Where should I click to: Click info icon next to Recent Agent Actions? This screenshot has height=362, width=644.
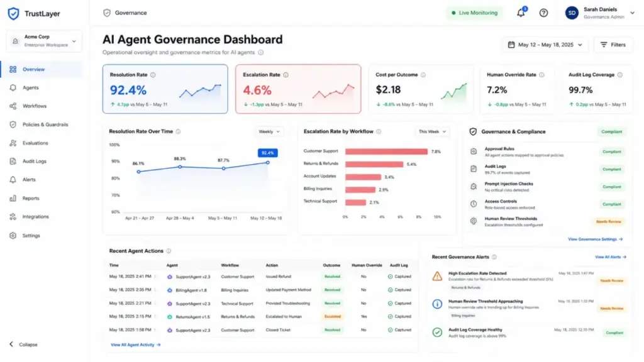coord(169,251)
